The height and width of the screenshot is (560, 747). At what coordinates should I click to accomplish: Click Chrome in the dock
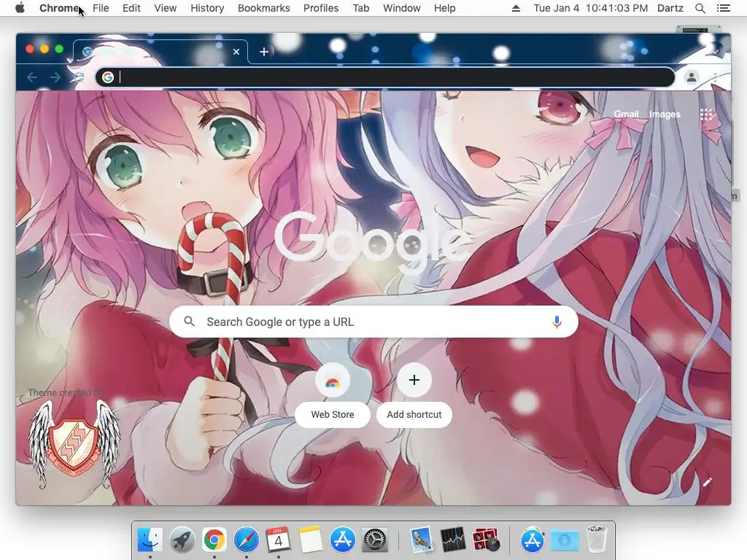pyautogui.click(x=214, y=540)
